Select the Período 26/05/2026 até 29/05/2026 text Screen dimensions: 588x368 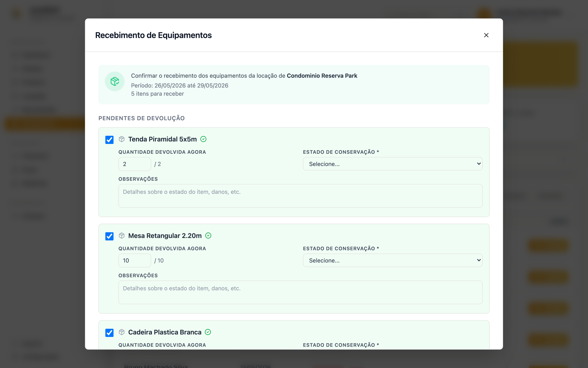click(x=179, y=85)
